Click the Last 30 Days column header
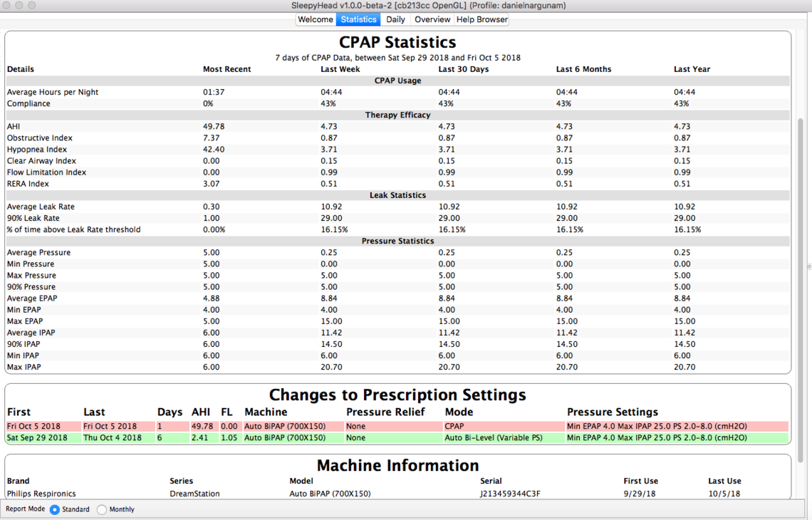The width and height of the screenshot is (812, 520). click(x=463, y=69)
